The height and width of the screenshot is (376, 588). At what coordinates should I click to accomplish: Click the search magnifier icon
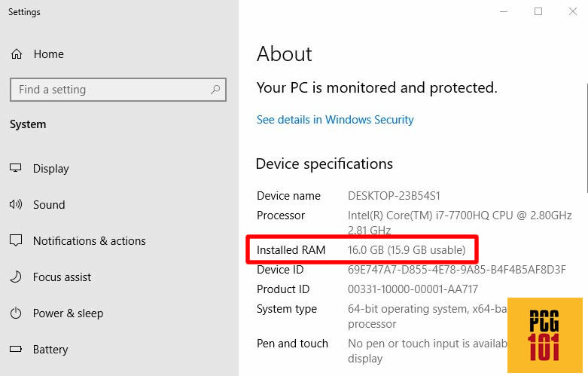coord(215,90)
